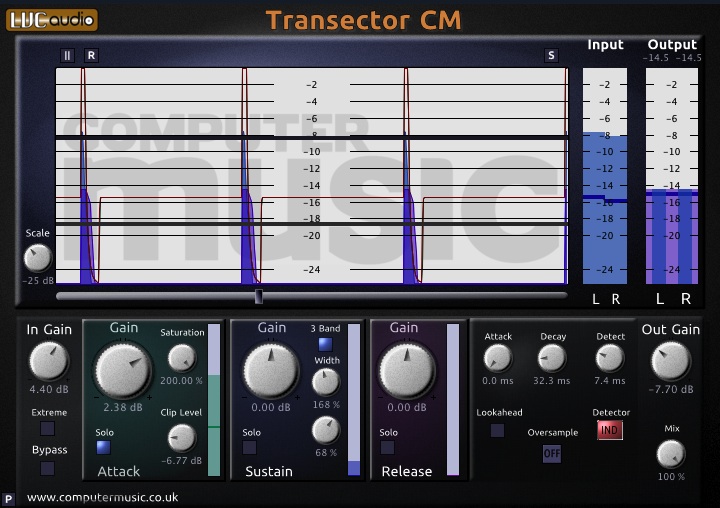This screenshot has width=720, height=508.
Task: Click the 0.00 dB Release Gain value
Action: point(406,407)
